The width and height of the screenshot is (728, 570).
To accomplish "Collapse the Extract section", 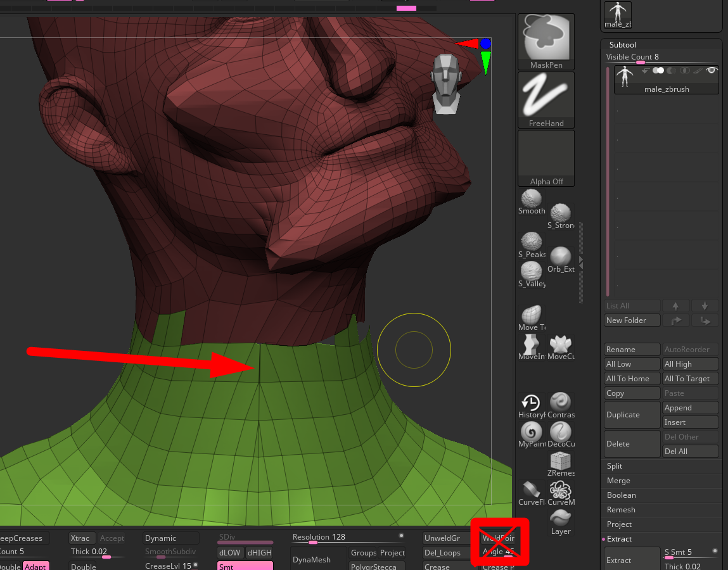I will (620, 538).
